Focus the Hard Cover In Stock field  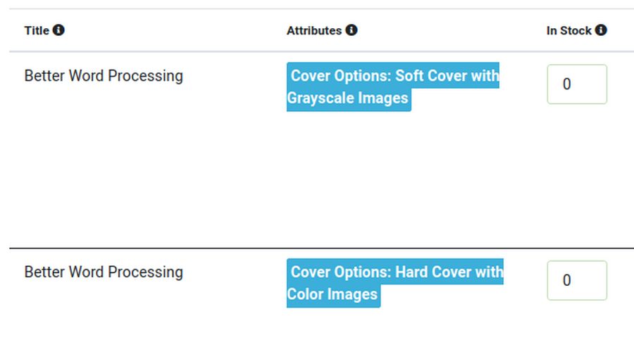click(x=577, y=280)
